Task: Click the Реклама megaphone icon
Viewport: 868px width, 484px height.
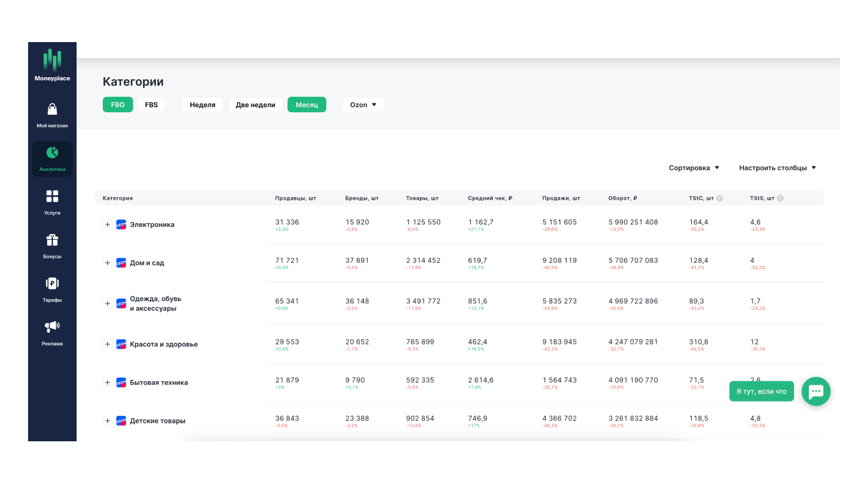Action: [52, 327]
